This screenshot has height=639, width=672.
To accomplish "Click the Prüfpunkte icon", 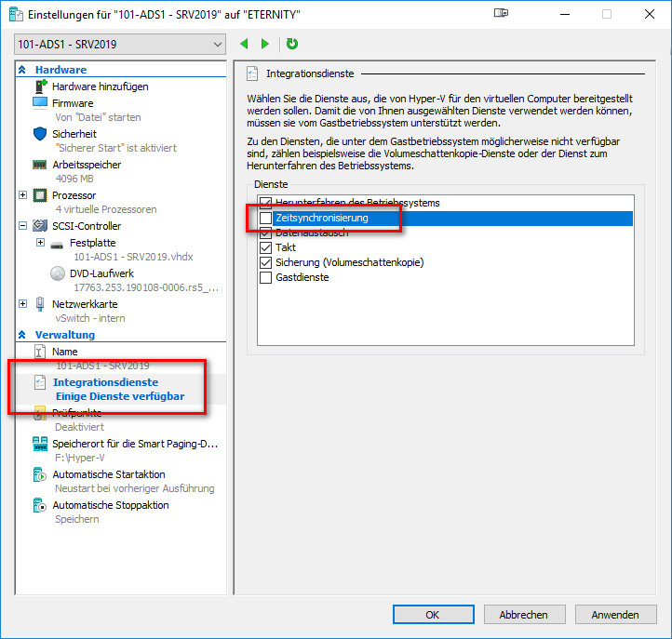I will pos(40,412).
